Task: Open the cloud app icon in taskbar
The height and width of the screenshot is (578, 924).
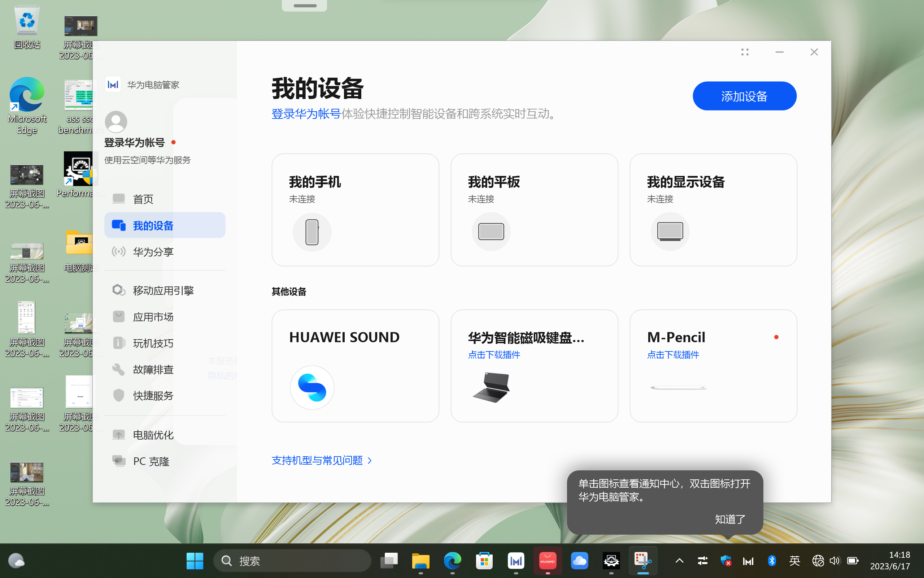Action: click(x=579, y=561)
